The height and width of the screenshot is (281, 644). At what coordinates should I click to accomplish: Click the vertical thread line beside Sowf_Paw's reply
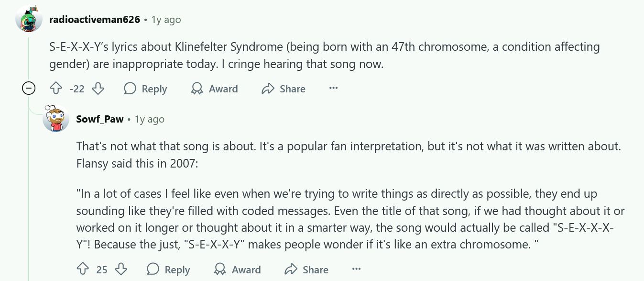29,191
